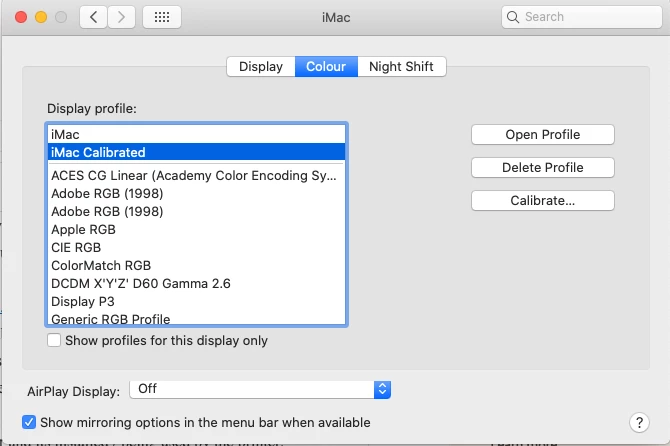This screenshot has width=670, height=446.
Task: Choose the ACES CG Linear profile
Action: (197, 176)
